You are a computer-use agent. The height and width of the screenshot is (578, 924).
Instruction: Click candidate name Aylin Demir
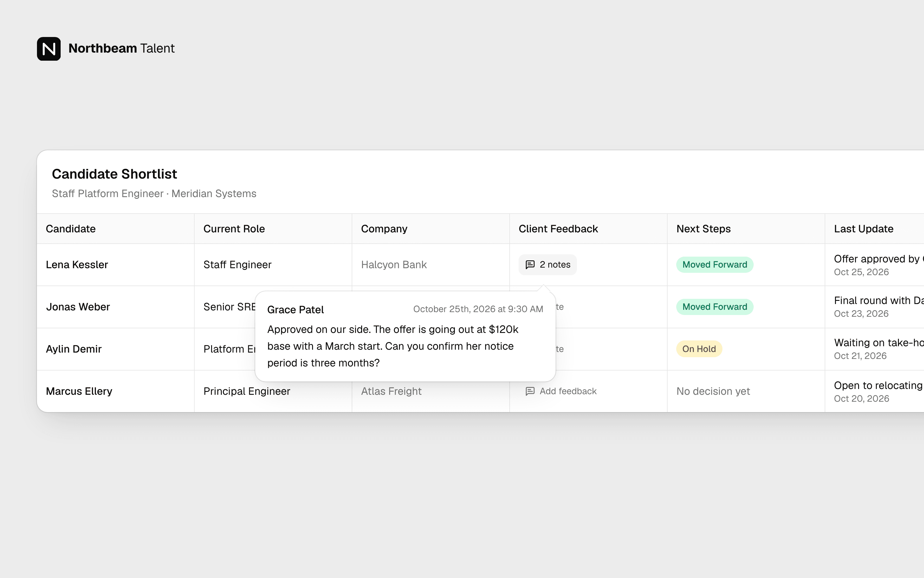click(x=74, y=349)
